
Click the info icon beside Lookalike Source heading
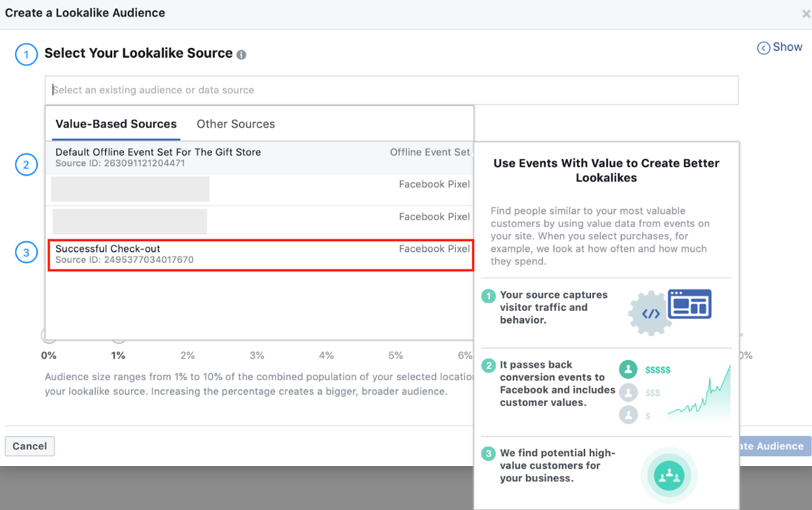coord(241,55)
